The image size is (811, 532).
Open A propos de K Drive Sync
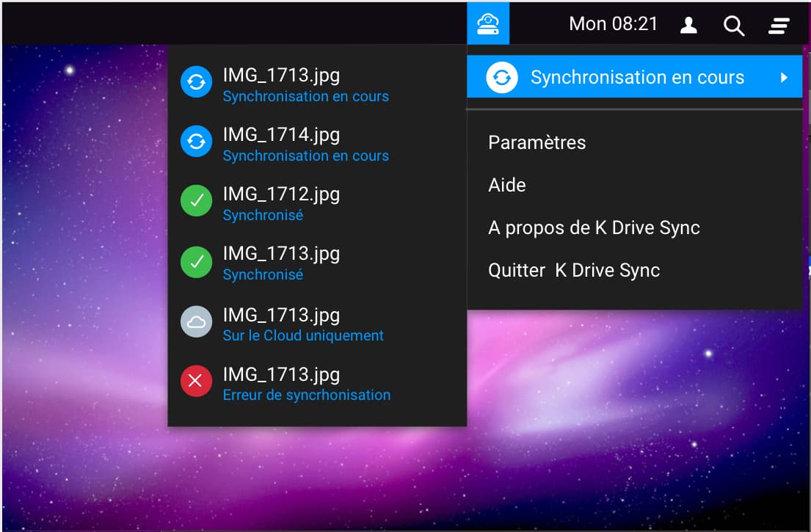click(594, 227)
